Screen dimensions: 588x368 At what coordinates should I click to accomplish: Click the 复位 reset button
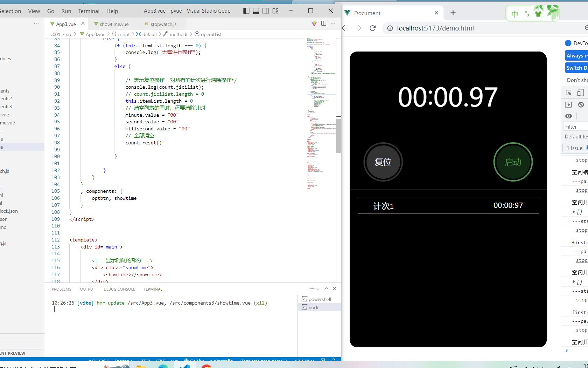click(383, 162)
